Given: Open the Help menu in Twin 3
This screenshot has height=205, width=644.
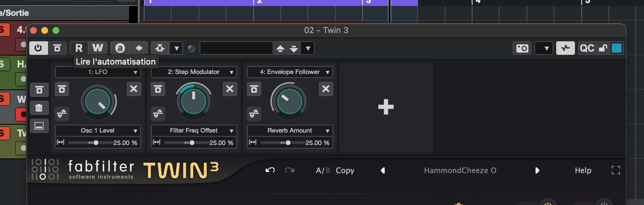Looking at the screenshot, I should click(583, 170).
